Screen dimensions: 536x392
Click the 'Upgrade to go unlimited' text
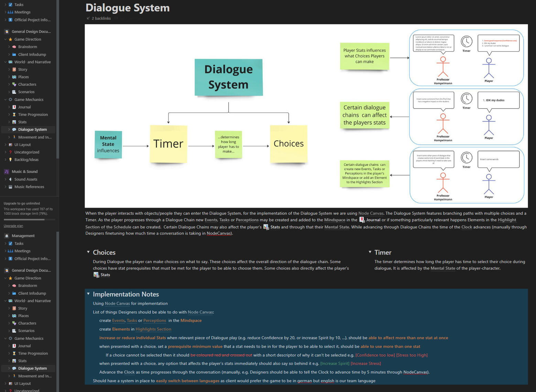[x=22, y=203]
